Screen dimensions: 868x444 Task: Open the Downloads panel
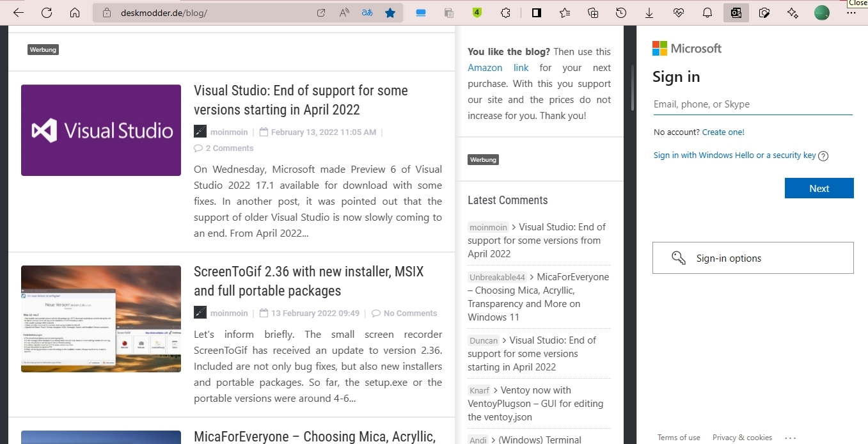[x=649, y=13]
